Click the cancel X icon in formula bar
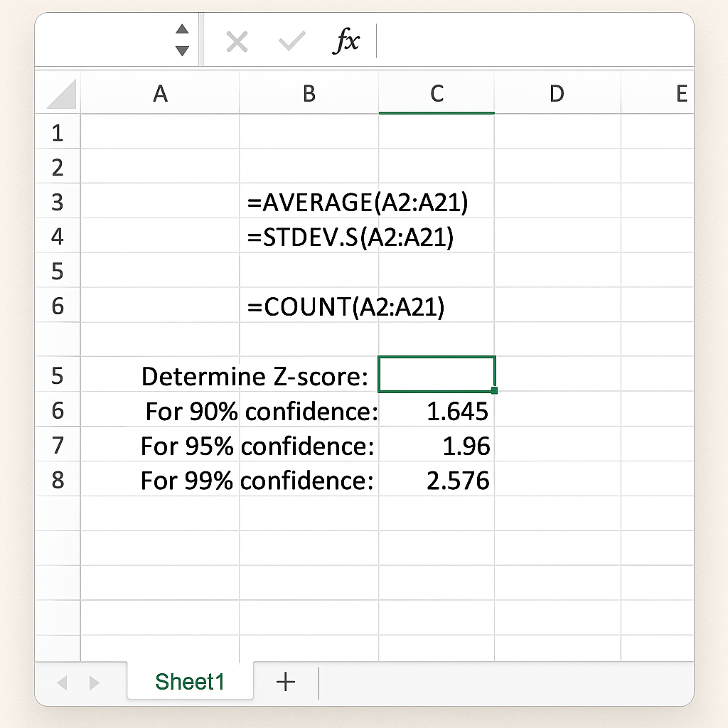The height and width of the screenshot is (728, 728). tap(236, 43)
